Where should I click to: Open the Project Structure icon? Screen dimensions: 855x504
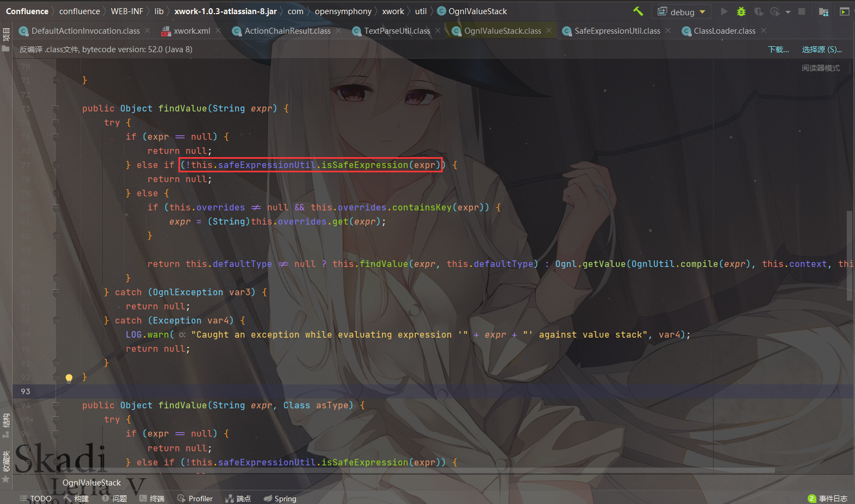click(x=823, y=11)
